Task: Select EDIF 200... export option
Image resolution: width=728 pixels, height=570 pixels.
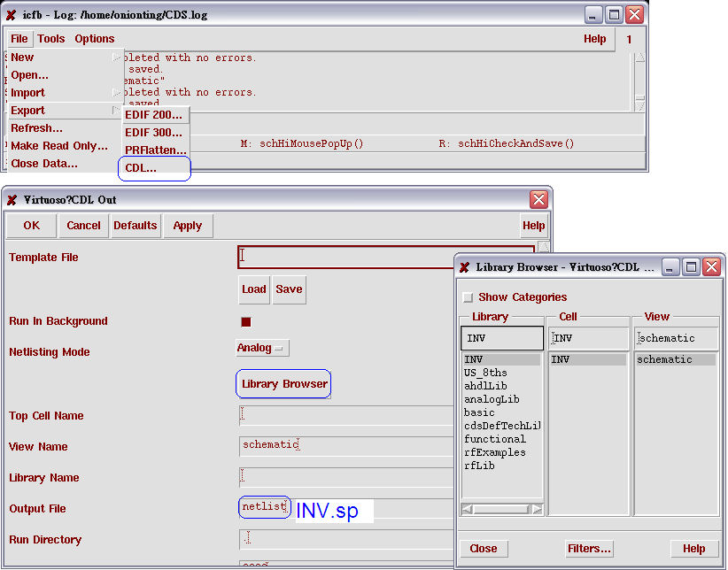Action: click(156, 115)
